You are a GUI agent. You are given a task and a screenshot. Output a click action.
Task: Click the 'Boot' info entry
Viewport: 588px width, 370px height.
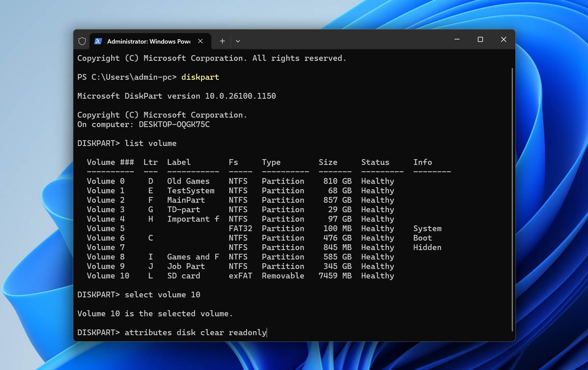tap(422, 238)
